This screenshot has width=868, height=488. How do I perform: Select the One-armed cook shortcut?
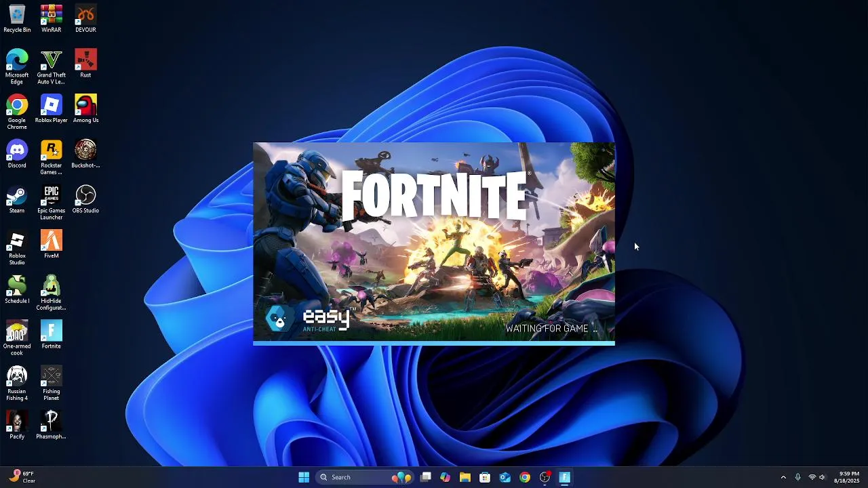pos(17,338)
